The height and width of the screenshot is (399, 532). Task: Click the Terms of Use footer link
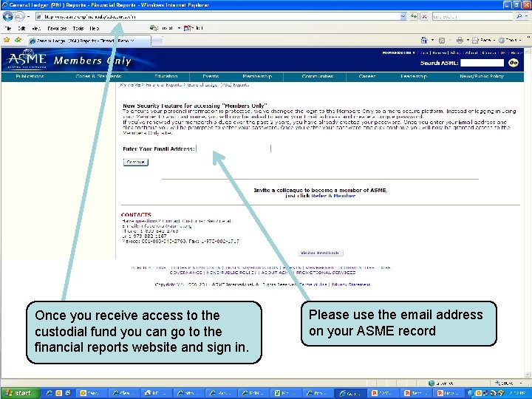[x=313, y=284]
